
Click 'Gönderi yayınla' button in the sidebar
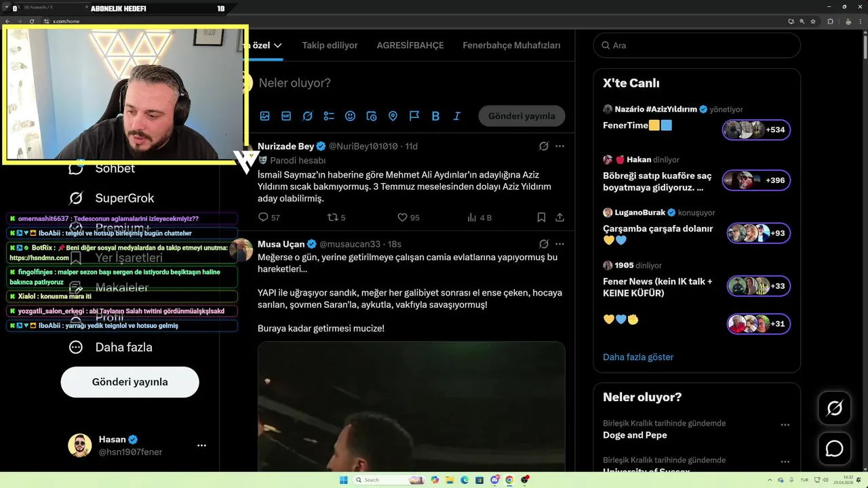(x=130, y=382)
